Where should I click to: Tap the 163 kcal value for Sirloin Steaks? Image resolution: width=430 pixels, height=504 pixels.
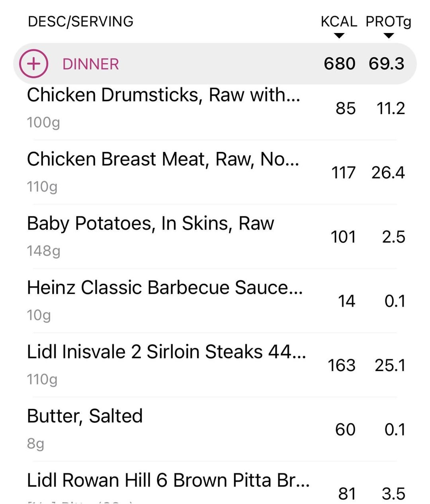point(342,365)
